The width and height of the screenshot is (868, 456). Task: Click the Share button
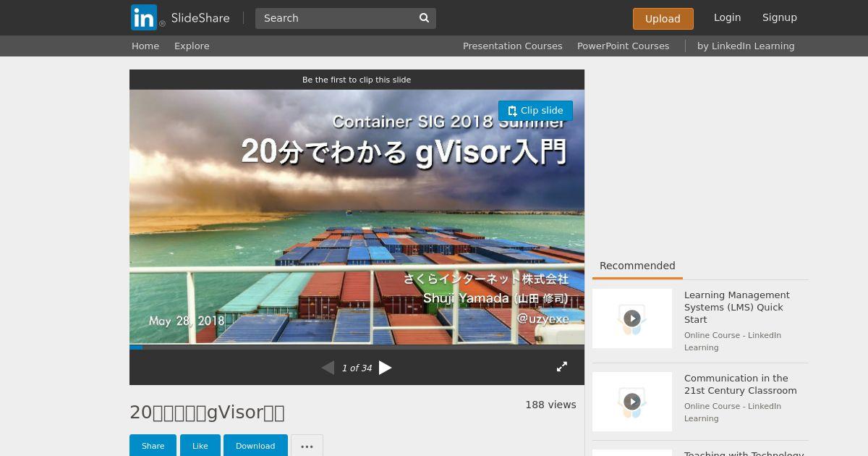[x=153, y=446]
